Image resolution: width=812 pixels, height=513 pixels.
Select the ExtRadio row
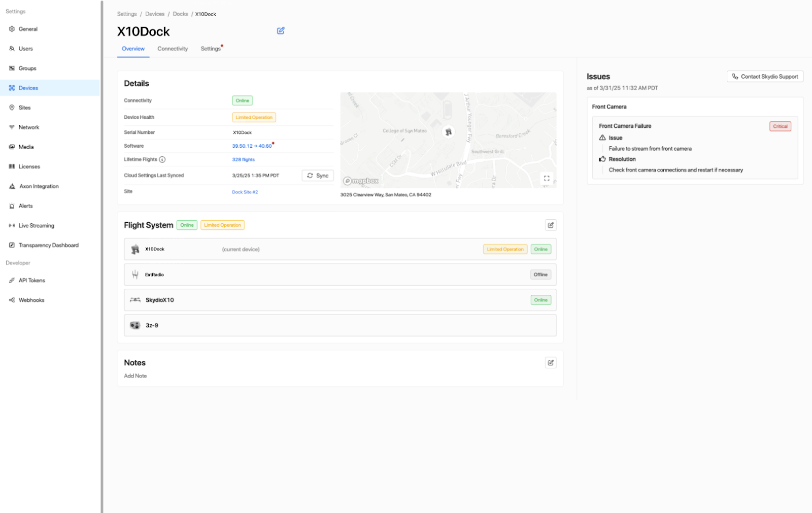click(340, 275)
